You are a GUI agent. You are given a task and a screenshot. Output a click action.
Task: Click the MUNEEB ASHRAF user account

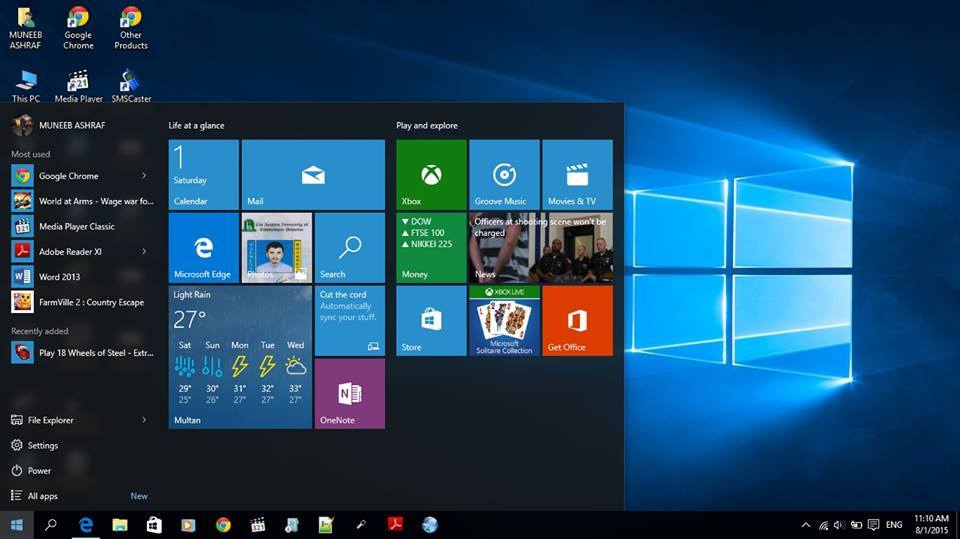pos(59,125)
